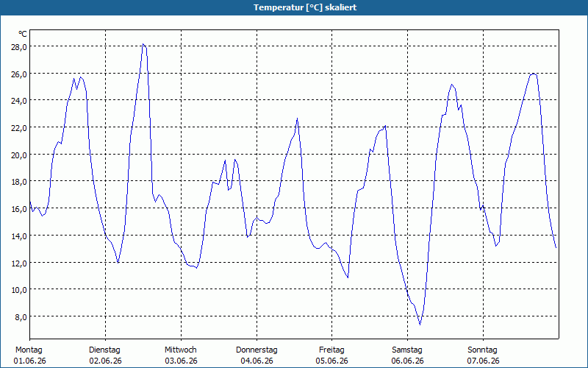
Task: Click the chart title 'Temperatur [°C] skaliert'
Action: pos(305,7)
